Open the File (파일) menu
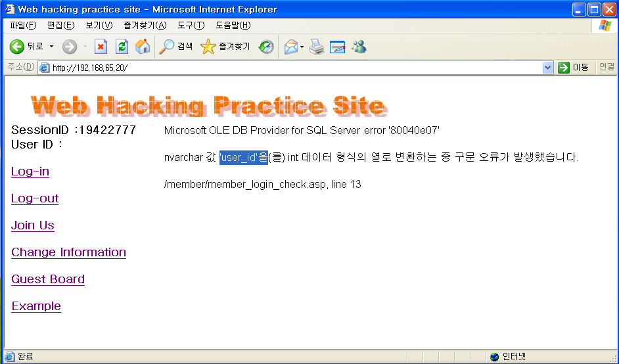This screenshot has width=619, height=364. (23, 25)
